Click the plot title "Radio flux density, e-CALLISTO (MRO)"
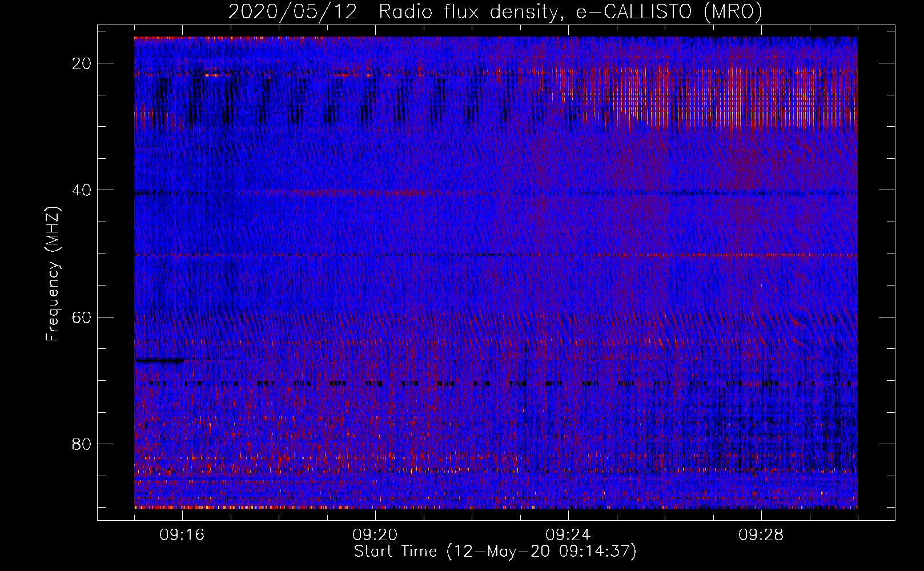 (571, 11)
